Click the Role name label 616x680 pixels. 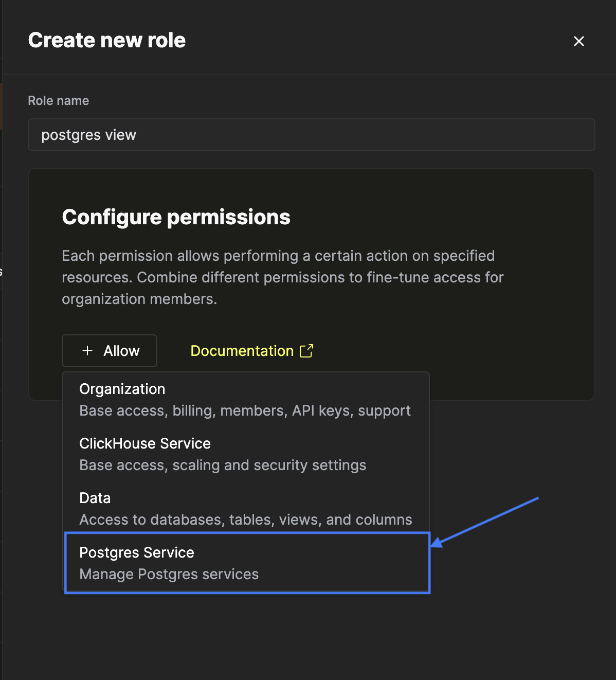(59, 101)
